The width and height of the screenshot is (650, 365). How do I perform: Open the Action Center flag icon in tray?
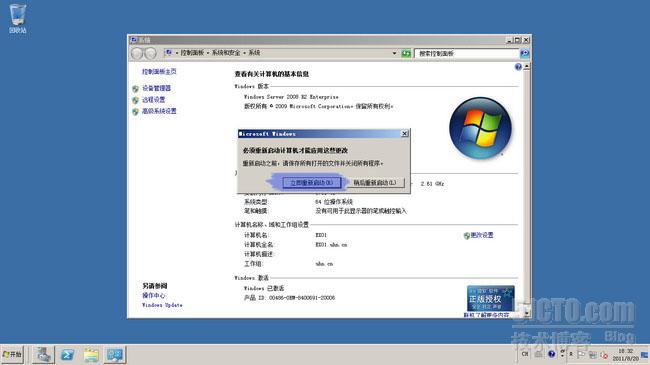click(x=582, y=355)
